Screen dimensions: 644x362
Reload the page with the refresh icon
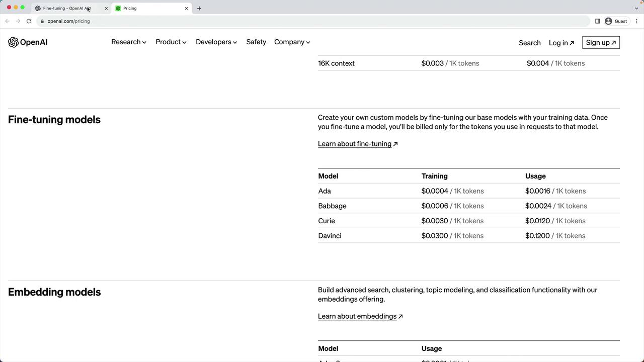point(29,21)
